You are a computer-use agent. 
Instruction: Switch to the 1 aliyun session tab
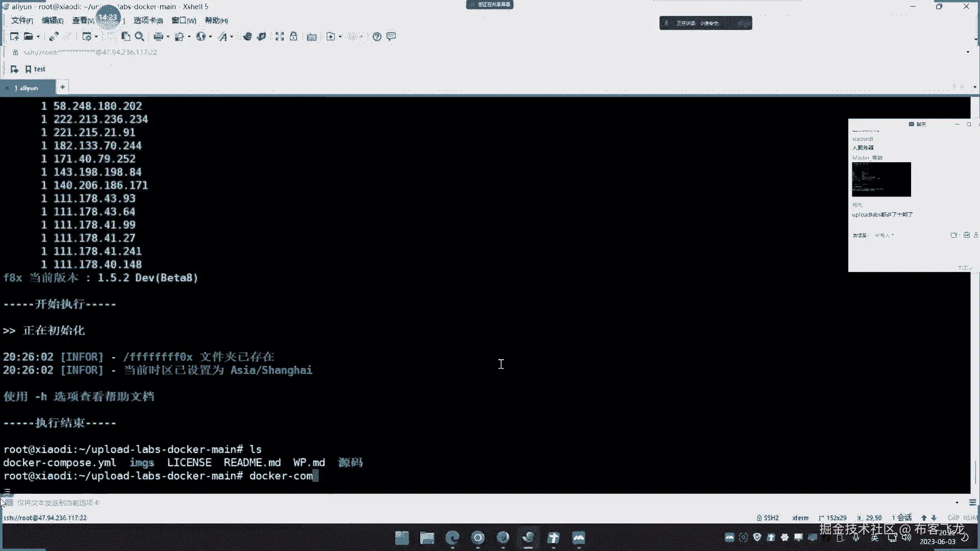27,88
